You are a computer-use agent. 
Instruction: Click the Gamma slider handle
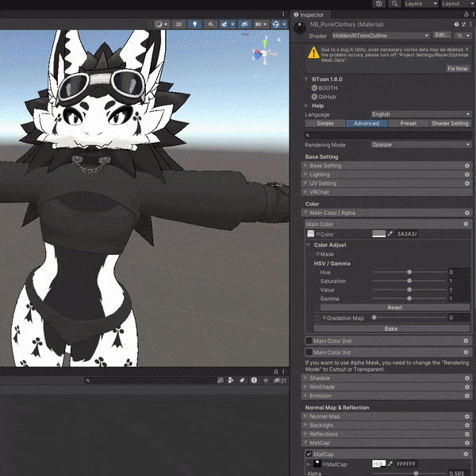click(x=409, y=298)
